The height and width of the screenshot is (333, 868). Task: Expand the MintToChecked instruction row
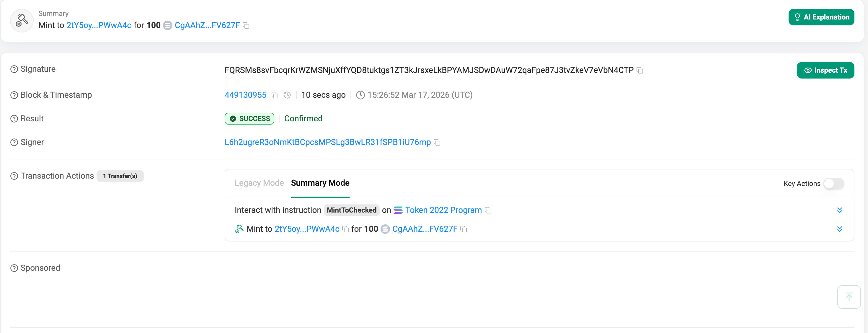coord(839,210)
